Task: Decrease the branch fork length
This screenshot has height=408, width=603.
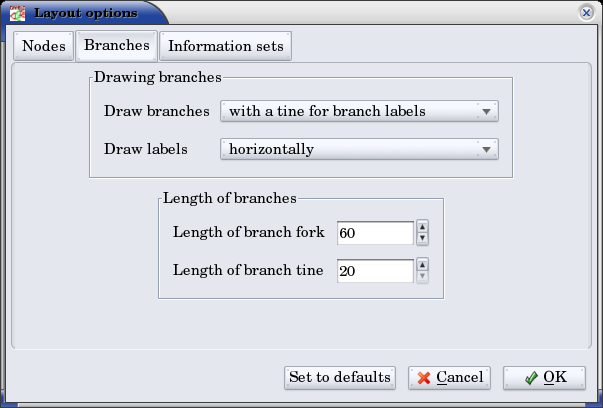Action: [422, 239]
